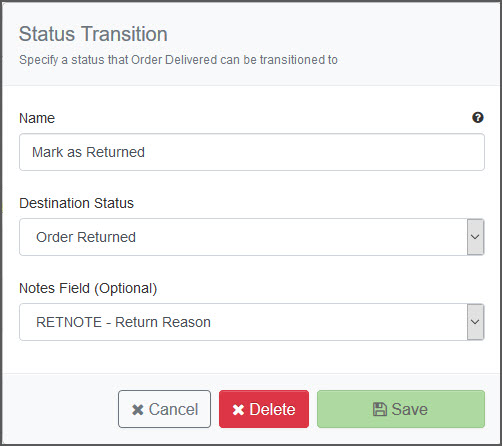Click inside the Name input field
The height and width of the screenshot is (446, 502).
252,152
